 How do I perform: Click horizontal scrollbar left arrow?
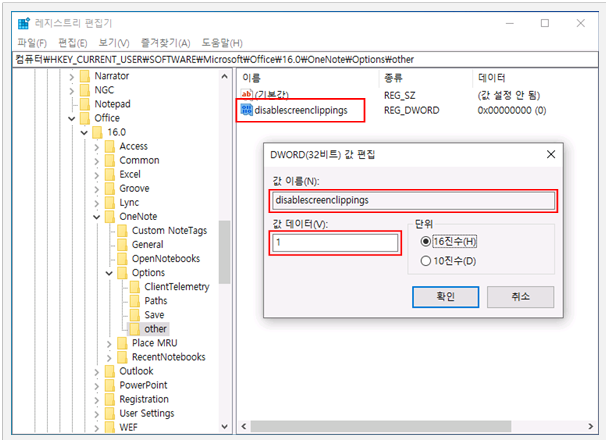[x=244, y=426]
